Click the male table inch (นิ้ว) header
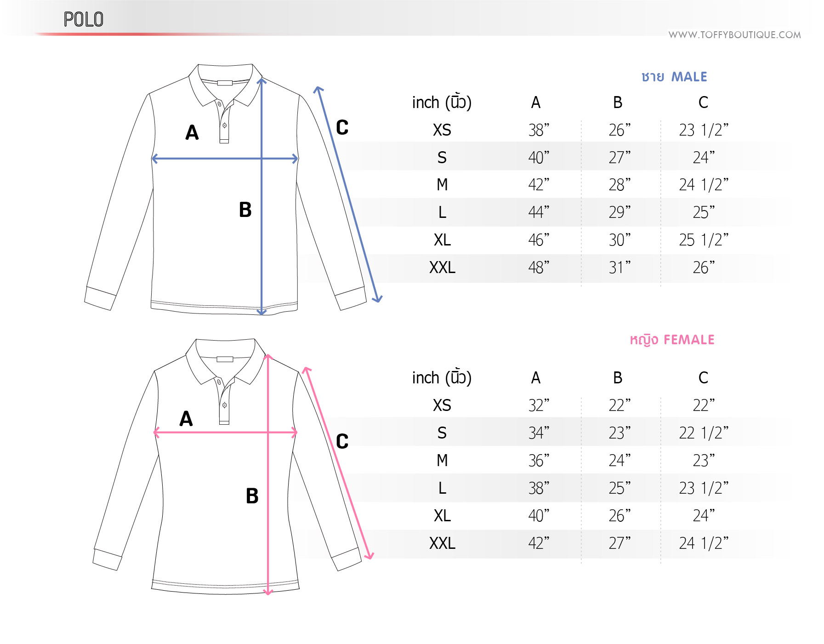Viewport: 824px width, 644px height. [442, 102]
